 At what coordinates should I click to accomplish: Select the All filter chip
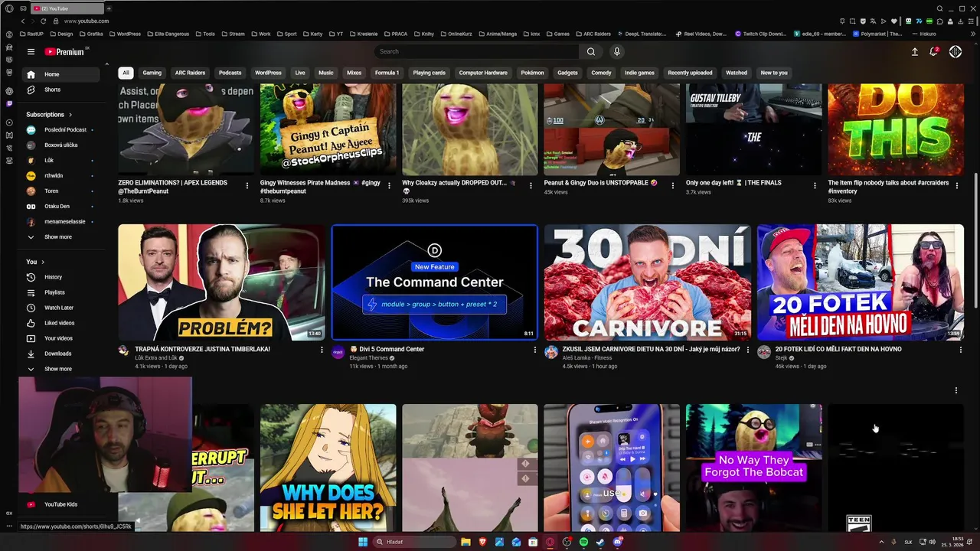pos(126,73)
